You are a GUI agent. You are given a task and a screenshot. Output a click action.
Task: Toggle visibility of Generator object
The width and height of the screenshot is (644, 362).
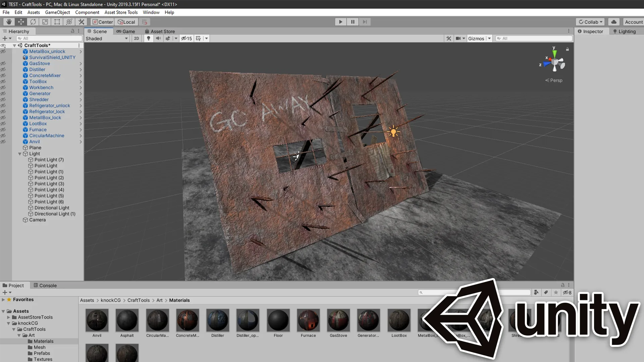point(3,94)
